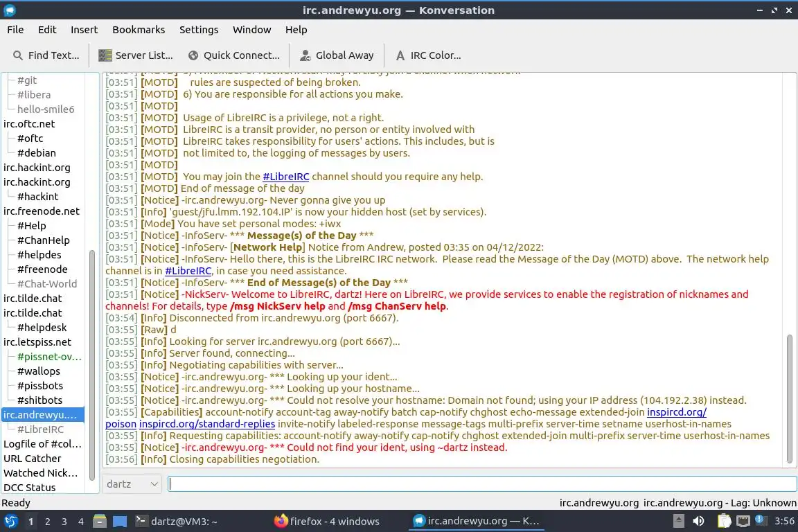Open the IRC Color picker
798x532 pixels.
429,55
